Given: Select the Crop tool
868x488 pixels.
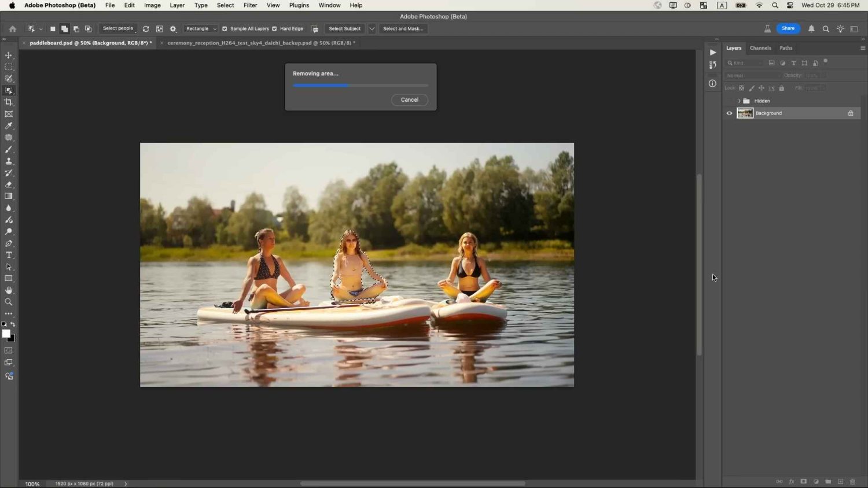Looking at the screenshot, I should click(x=9, y=102).
